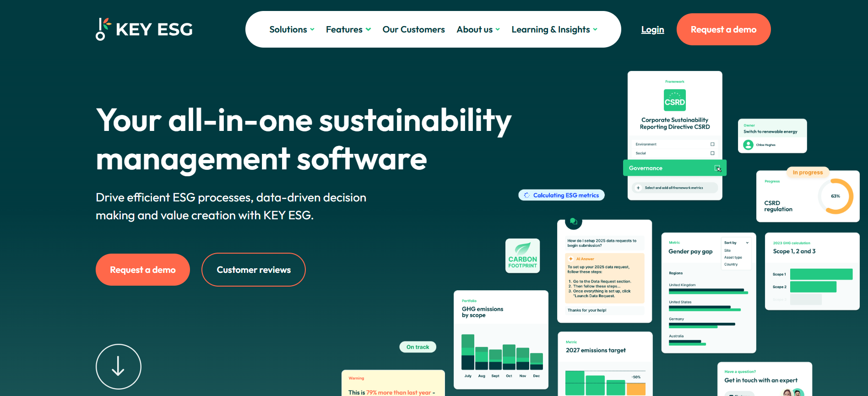Click the Gender pay gap metric title

(690, 251)
